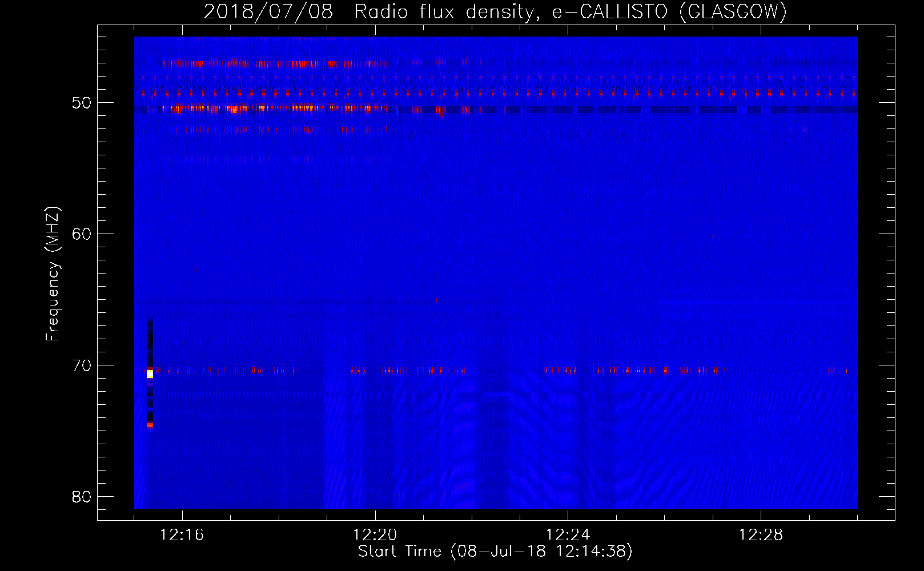Viewport: 924px width, 571px height.
Task: Click the Start Time axis label
Action: [495, 552]
